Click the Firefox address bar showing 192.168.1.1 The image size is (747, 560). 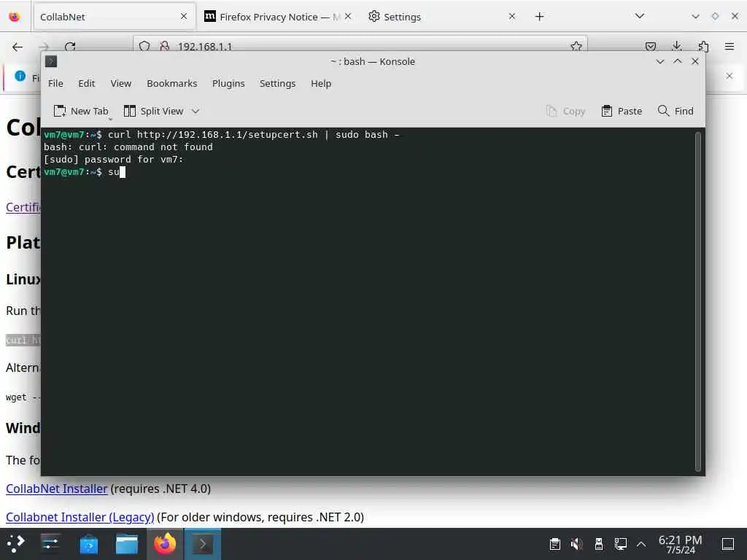(x=360, y=47)
